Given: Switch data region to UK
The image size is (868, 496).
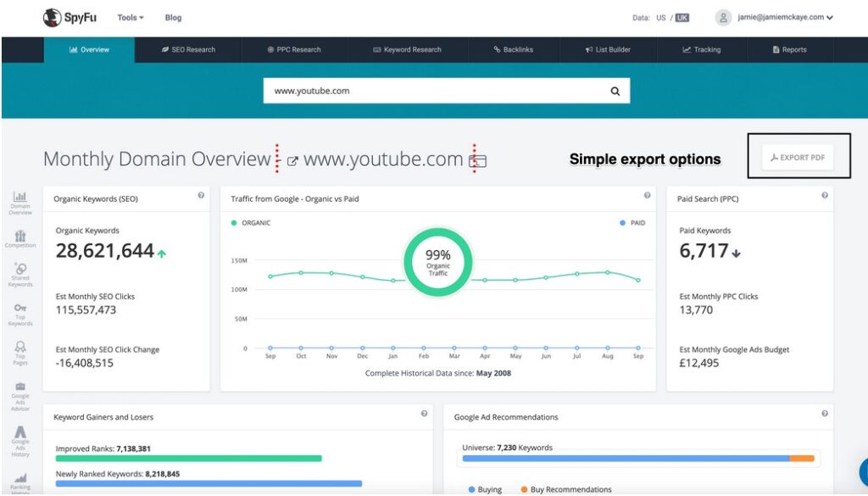Looking at the screenshot, I should (x=682, y=18).
